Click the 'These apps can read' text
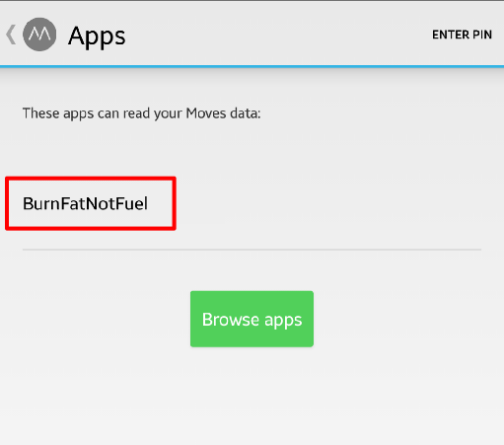The image size is (504, 445). [x=141, y=113]
